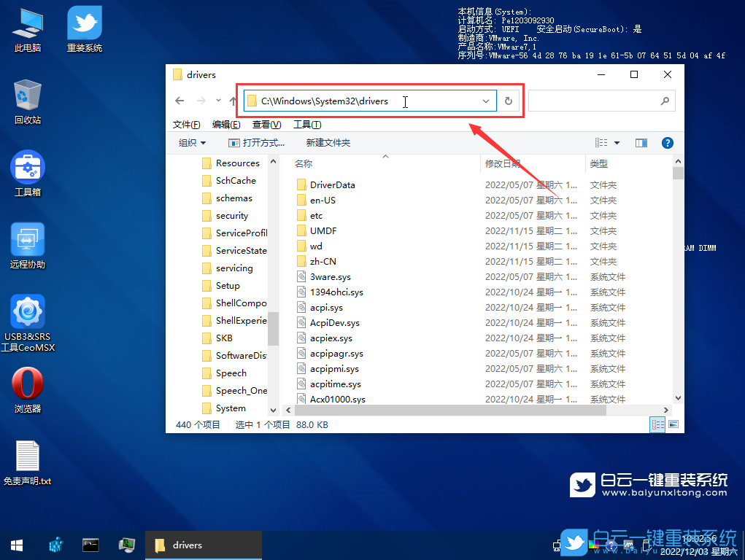Open the 查看(V) menu
745x560 pixels.
pos(266,124)
